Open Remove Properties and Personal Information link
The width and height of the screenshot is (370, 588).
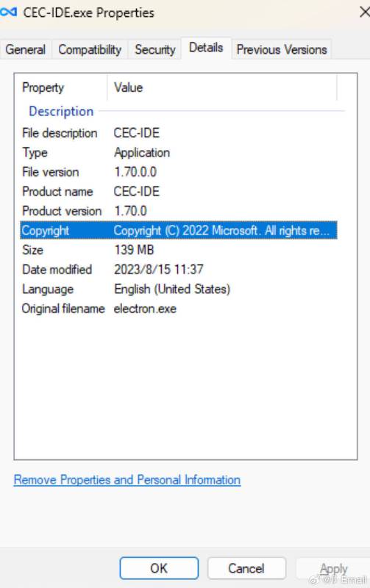click(x=127, y=480)
